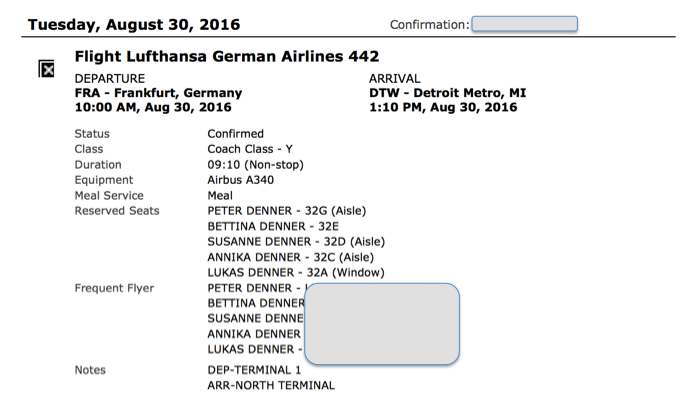
Task: Click the grey box covering frequent flyer numbers
Action: 382,324
